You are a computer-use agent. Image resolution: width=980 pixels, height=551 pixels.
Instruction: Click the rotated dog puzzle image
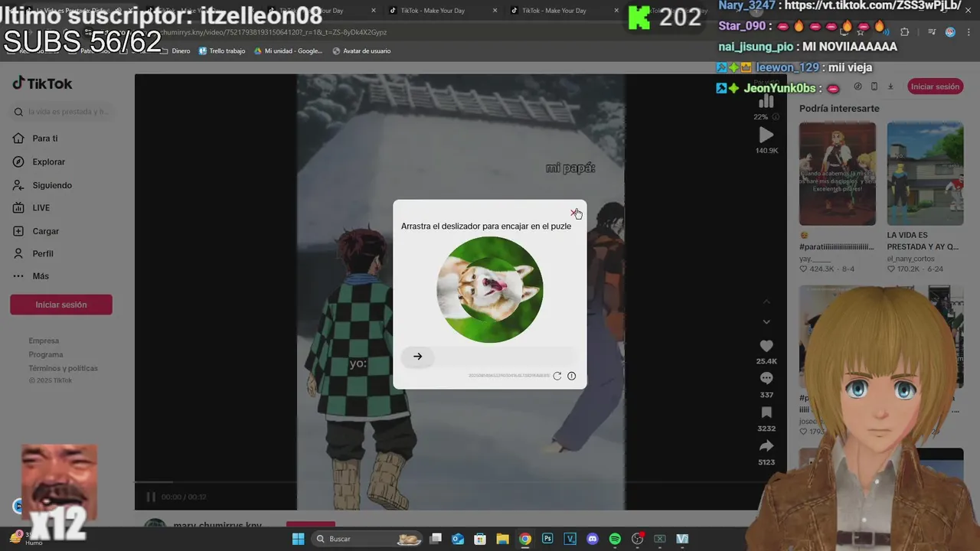pyautogui.click(x=490, y=289)
